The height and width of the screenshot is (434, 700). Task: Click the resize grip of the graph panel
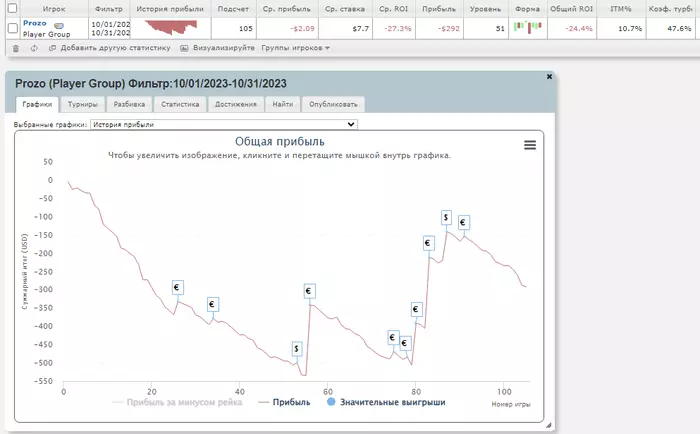(549, 425)
